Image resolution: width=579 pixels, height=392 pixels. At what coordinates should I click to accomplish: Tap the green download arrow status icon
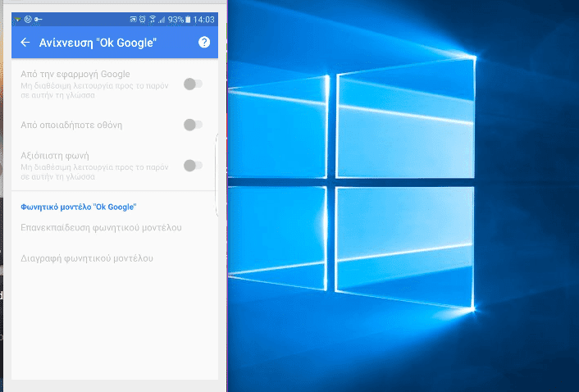pyautogui.click(x=18, y=20)
